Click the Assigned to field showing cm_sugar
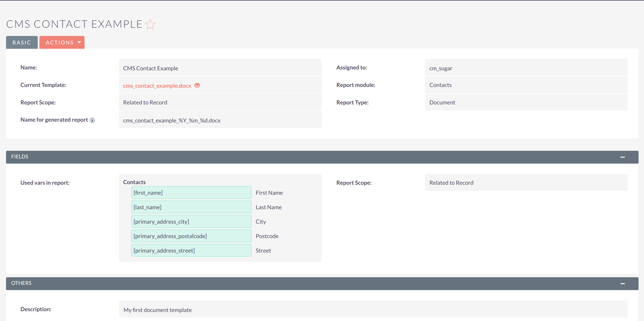The image size is (644, 321). click(526, 68)
